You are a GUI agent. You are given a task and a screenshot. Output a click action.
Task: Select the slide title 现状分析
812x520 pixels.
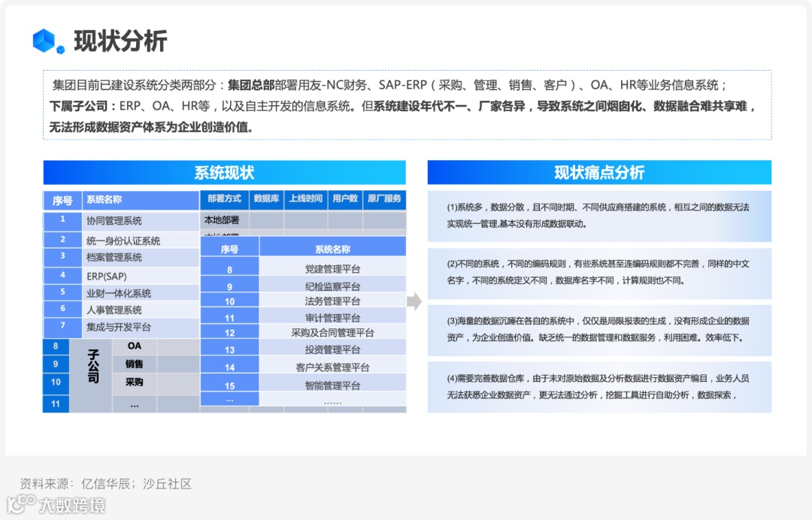(120, 41)
